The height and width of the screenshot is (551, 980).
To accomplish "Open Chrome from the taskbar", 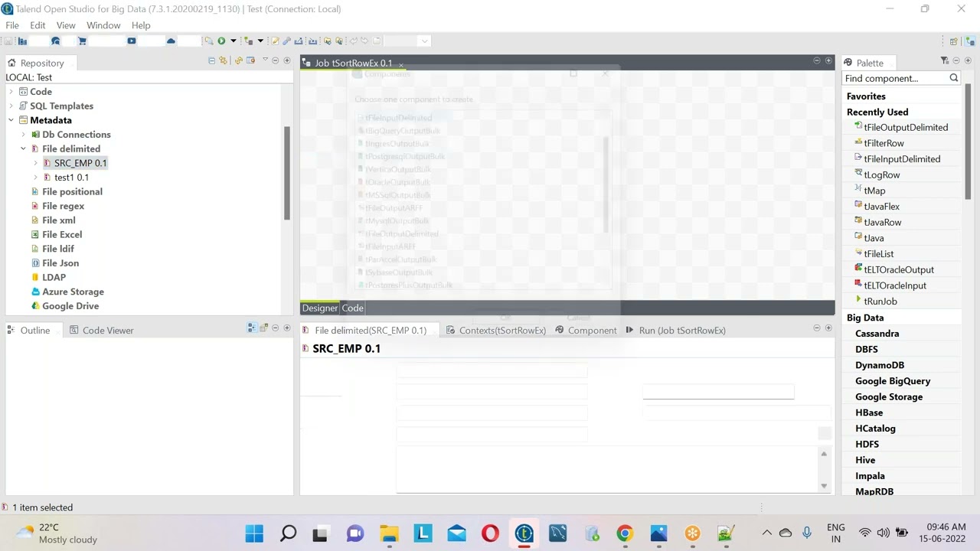I will [625, 533].
